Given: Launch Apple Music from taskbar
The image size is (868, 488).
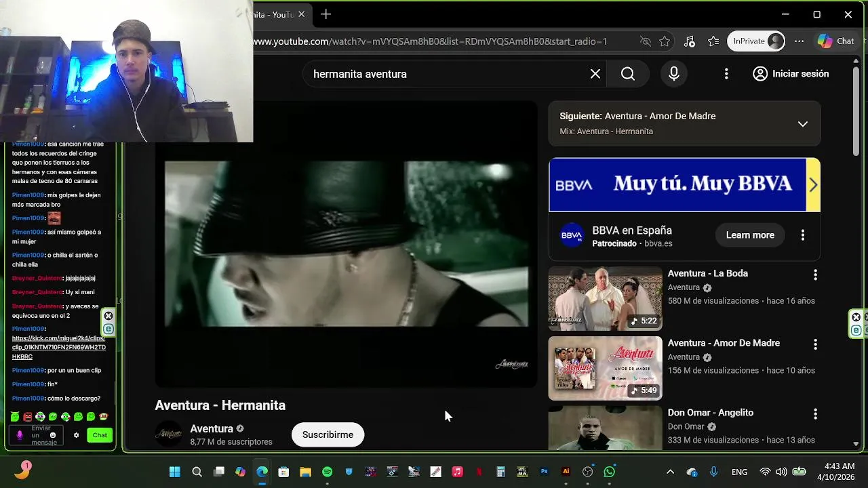Looking at the screenshot, I should click(x=457, y=472).
